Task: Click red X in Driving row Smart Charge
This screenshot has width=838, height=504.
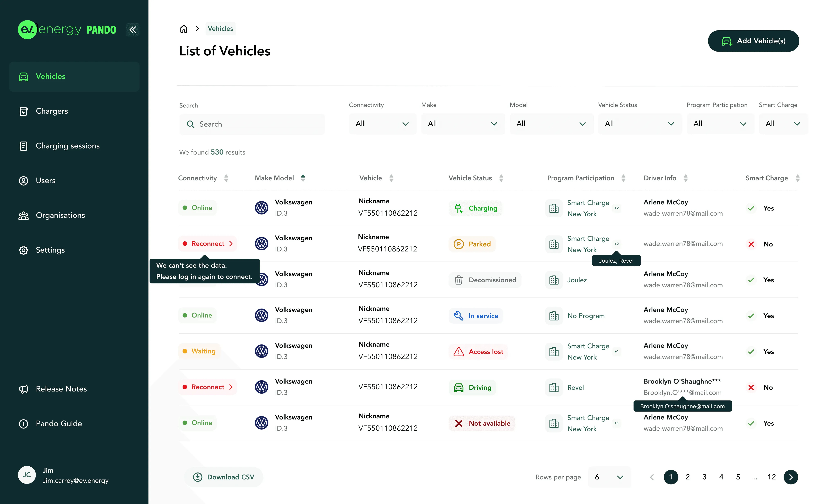Action: (x=751, y=387)
